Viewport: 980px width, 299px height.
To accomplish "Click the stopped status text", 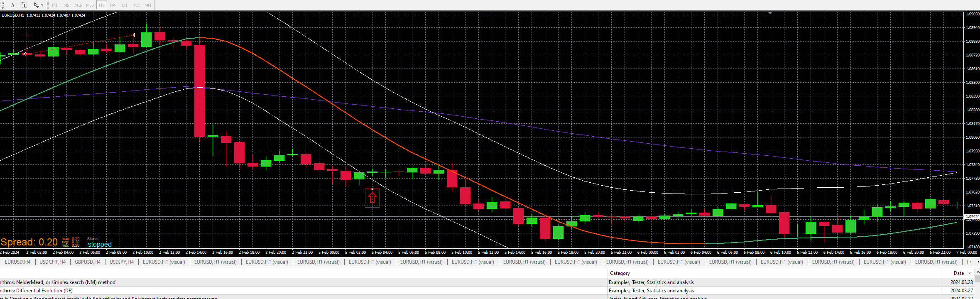I will coord(100,245).
